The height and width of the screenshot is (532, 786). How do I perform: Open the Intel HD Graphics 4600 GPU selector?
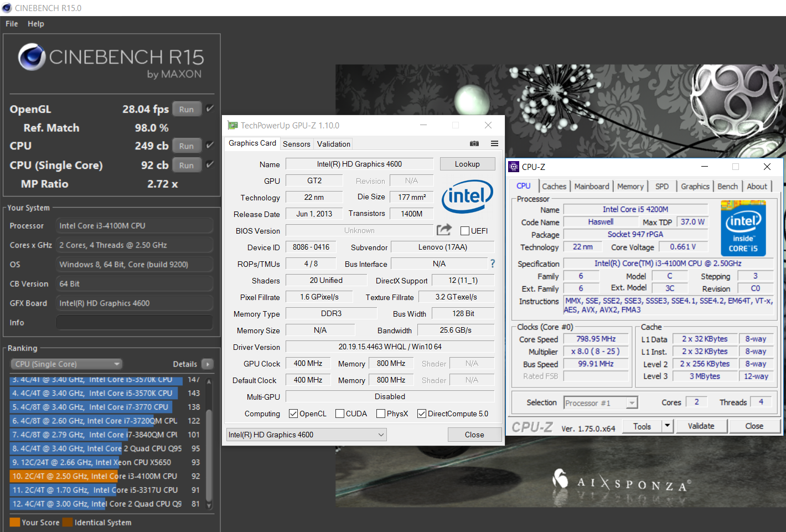pos(306,435)
